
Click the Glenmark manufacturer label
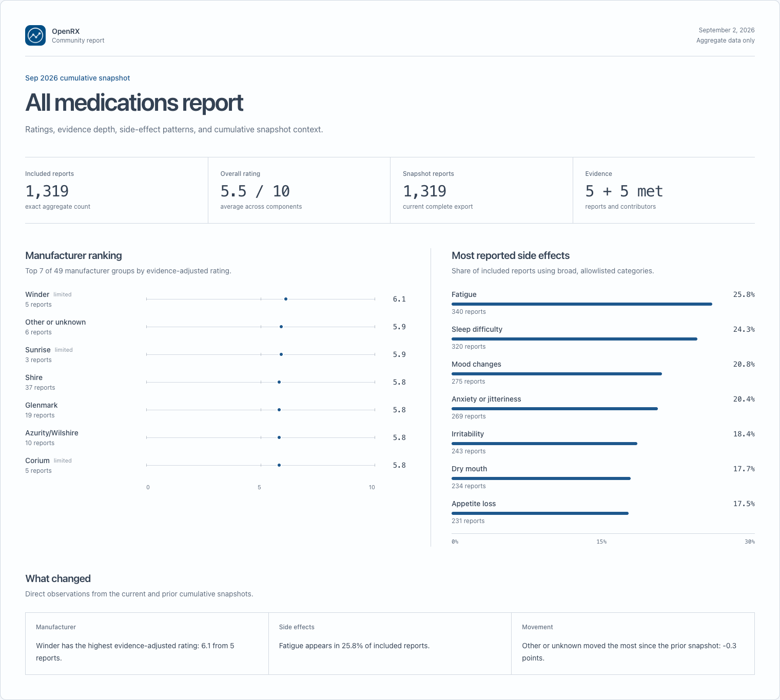click(42, 405)
